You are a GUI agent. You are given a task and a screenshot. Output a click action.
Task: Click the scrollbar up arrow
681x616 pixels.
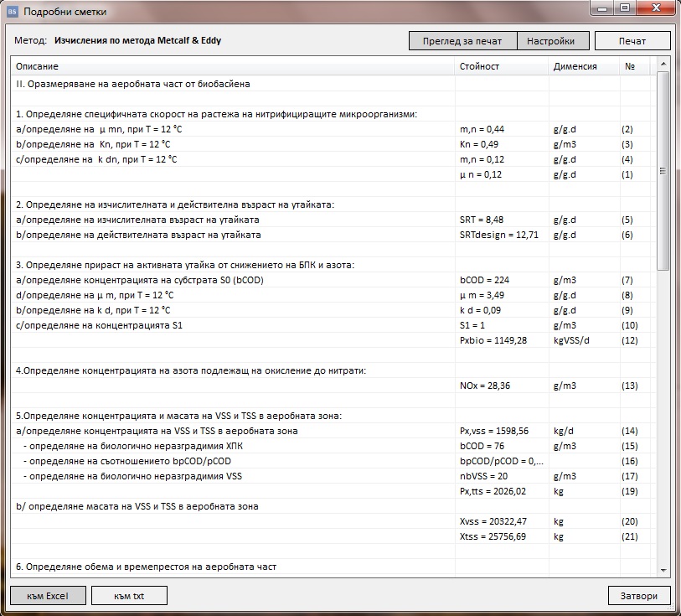click(x=663, y=64)
